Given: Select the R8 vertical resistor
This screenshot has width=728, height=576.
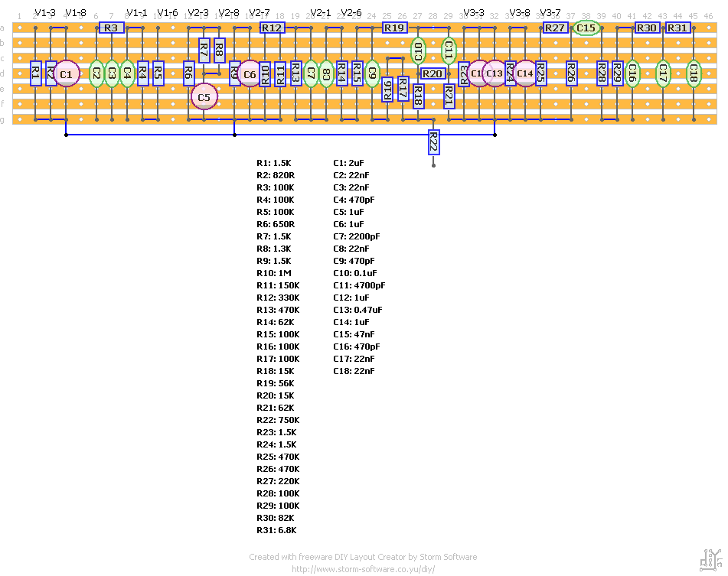Looking at the screenshot, I should 219,50.
